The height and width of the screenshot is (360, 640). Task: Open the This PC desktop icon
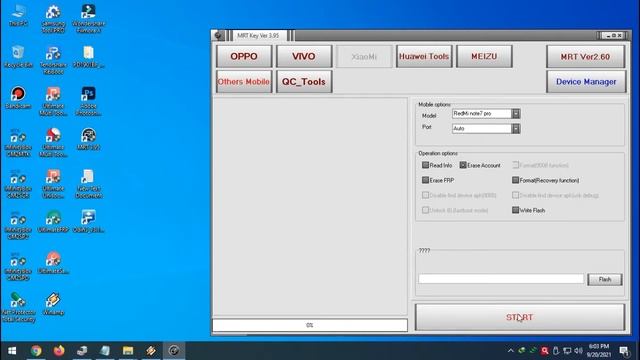(18, 15)
